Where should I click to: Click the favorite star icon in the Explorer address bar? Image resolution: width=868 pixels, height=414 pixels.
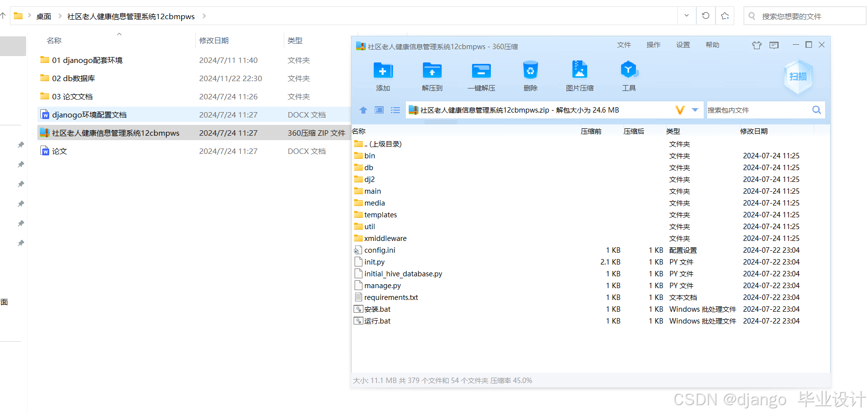pos(725,16)
